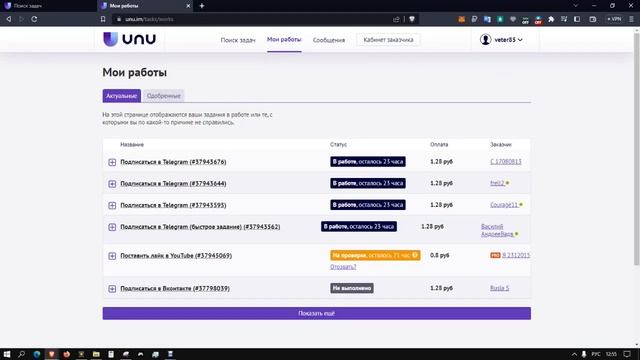The width and height of the screenshot is (640, 360).
Task: Click the 'Не выполнено' status badge
Action: click(x=352, y=288)
